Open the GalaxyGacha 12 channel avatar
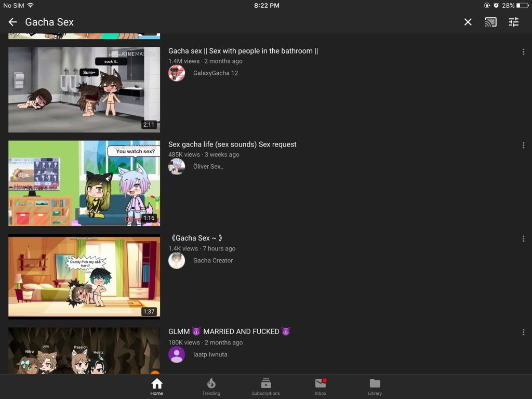This screenshot has width=532, height=399. (177, 73)
